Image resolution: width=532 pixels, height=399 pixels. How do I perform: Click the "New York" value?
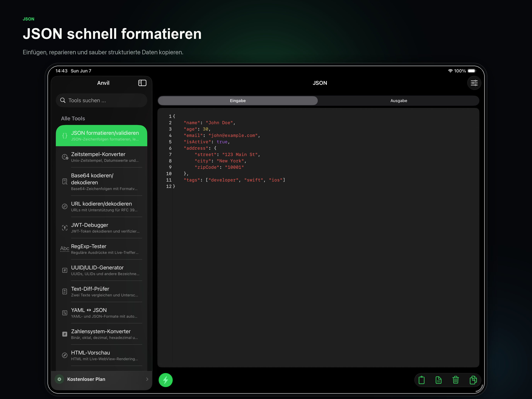pos(230,161)
